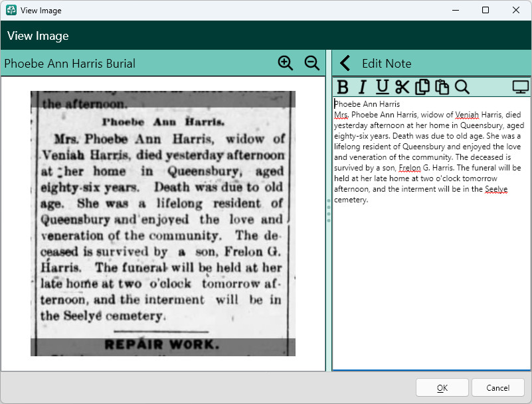Go back with Edit Note chevron
The width and height of the screenshot is (532, 404).
click(x=345, y=64)
